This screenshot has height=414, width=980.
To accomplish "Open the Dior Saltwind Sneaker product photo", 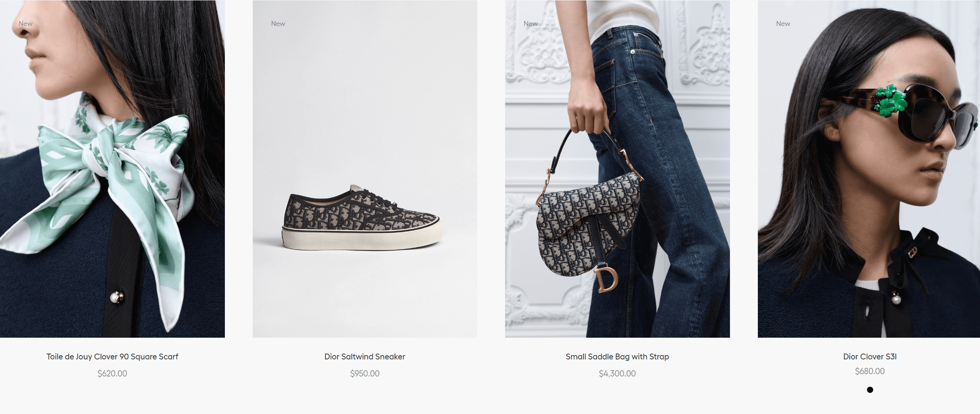I will pos(365,169).
